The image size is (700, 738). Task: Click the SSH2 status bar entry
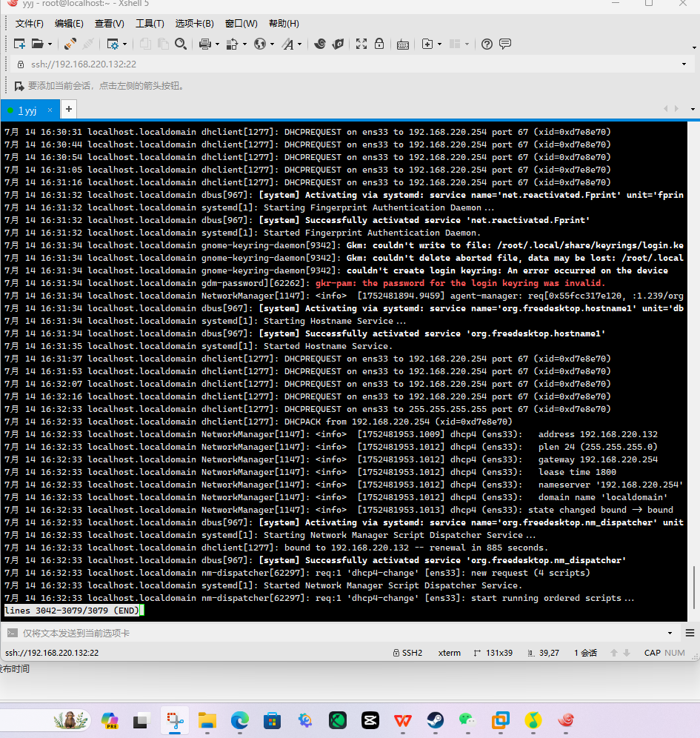[407, 653]
